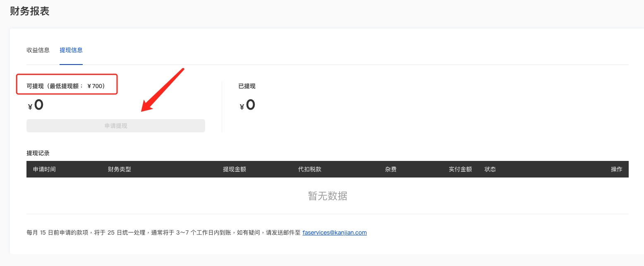Click the 财务类型 column header

click(x=120, y=169)
